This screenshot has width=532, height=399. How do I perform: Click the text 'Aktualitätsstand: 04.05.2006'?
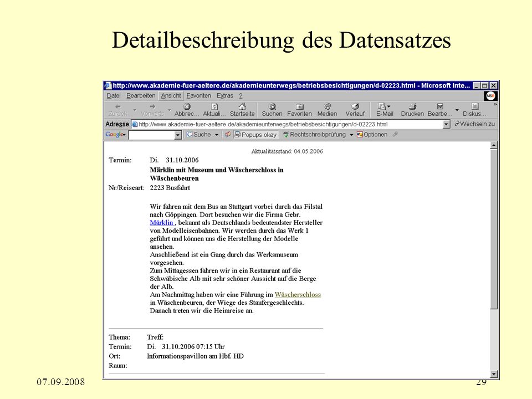coord(287,151)
